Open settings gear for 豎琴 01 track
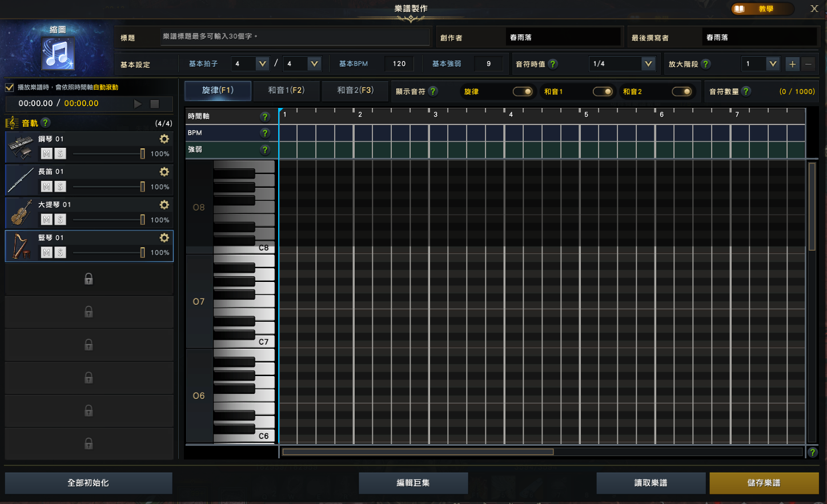The height and width of the screenshot is (504, 827). [164, 238]
